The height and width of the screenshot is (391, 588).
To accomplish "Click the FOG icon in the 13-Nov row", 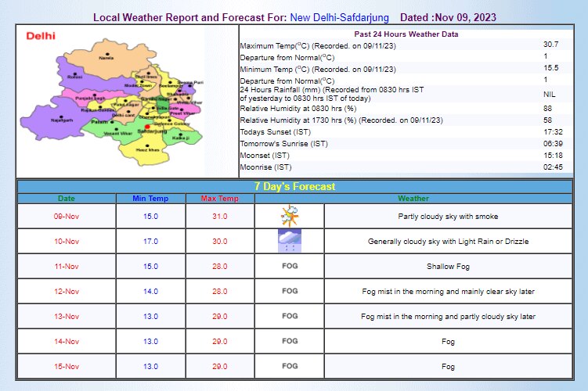I will pyautogui.click(x=290, y=316).
